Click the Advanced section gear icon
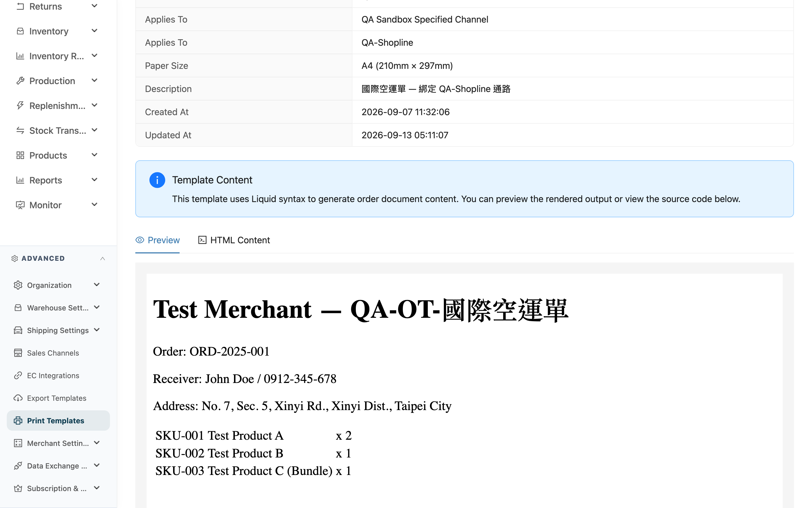This screenshot has height=508, width=812. (x=14, y=258)
